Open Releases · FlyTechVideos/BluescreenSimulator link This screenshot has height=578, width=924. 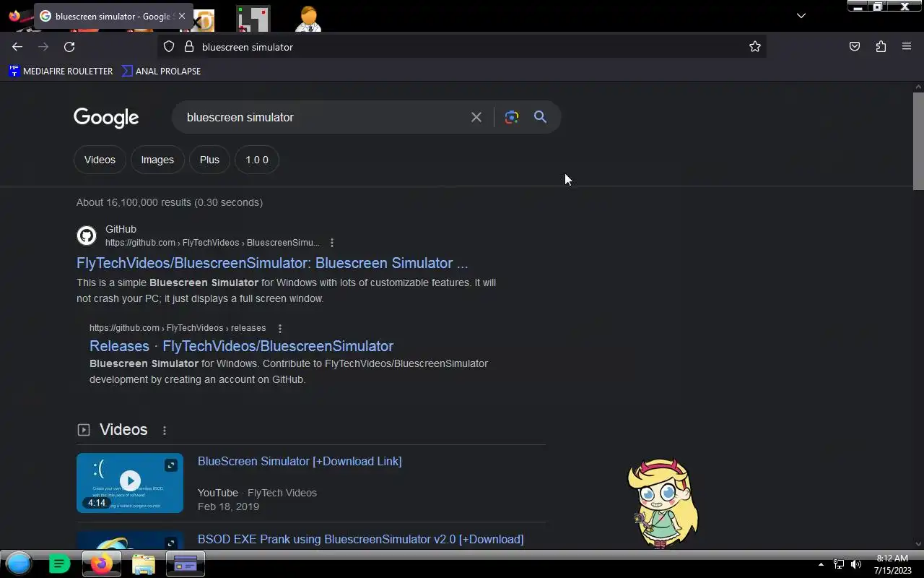click(241, 346)
